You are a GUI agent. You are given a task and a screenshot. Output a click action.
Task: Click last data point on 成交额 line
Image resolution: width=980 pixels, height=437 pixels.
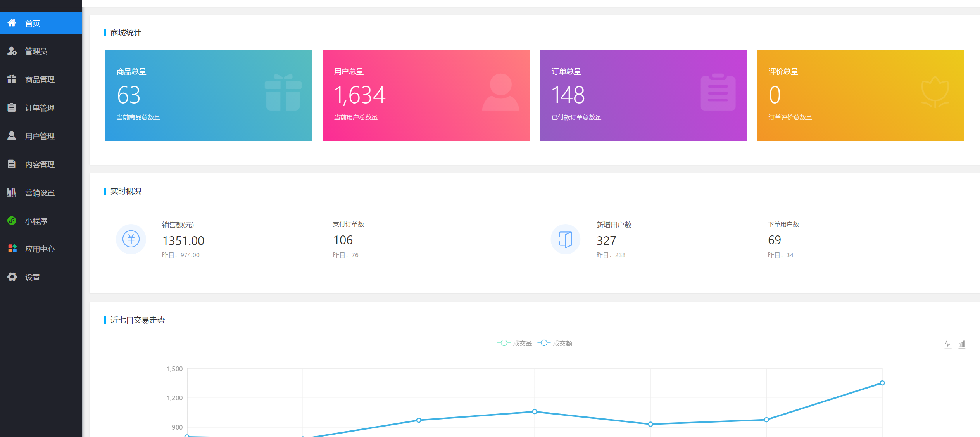[x=882, y=383]
